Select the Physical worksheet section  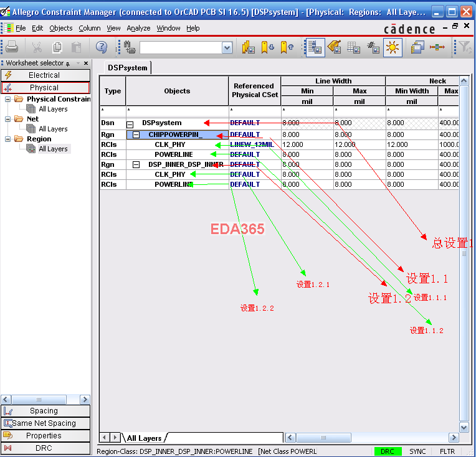click(45, 87)
